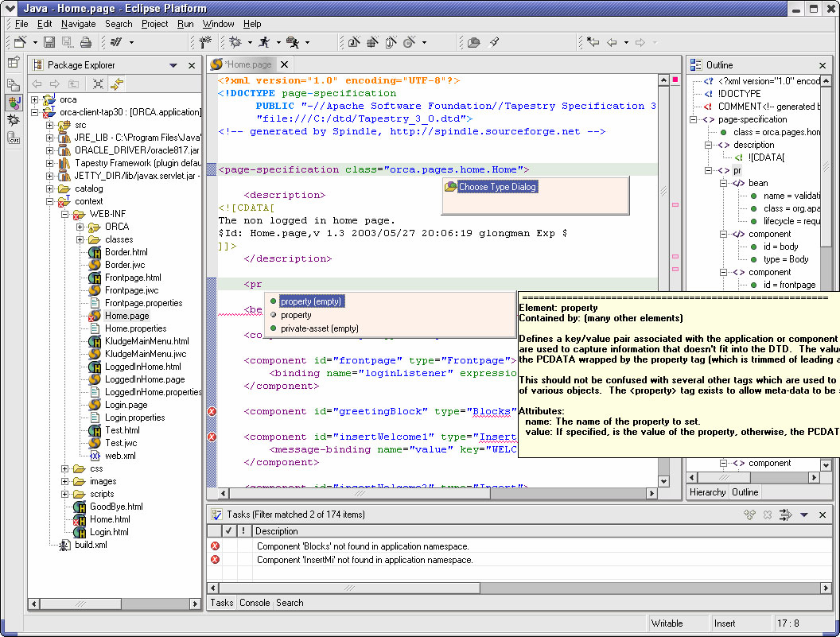Click the Delete icon in Tasks view
The height and width of the screenshot is (637, 840).
click(x=768, y=515)
